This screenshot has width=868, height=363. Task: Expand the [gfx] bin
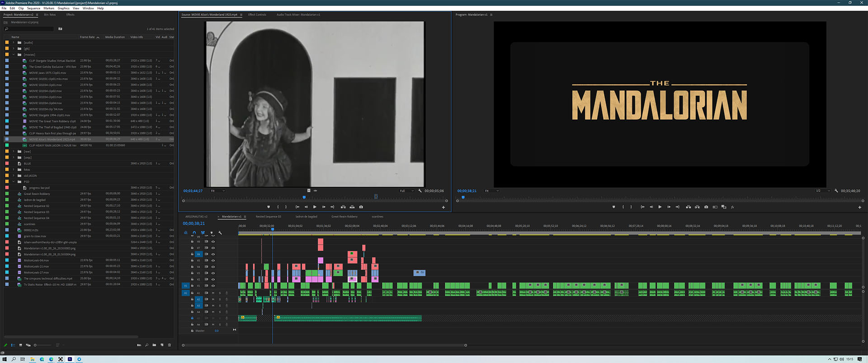coord(14,48)
